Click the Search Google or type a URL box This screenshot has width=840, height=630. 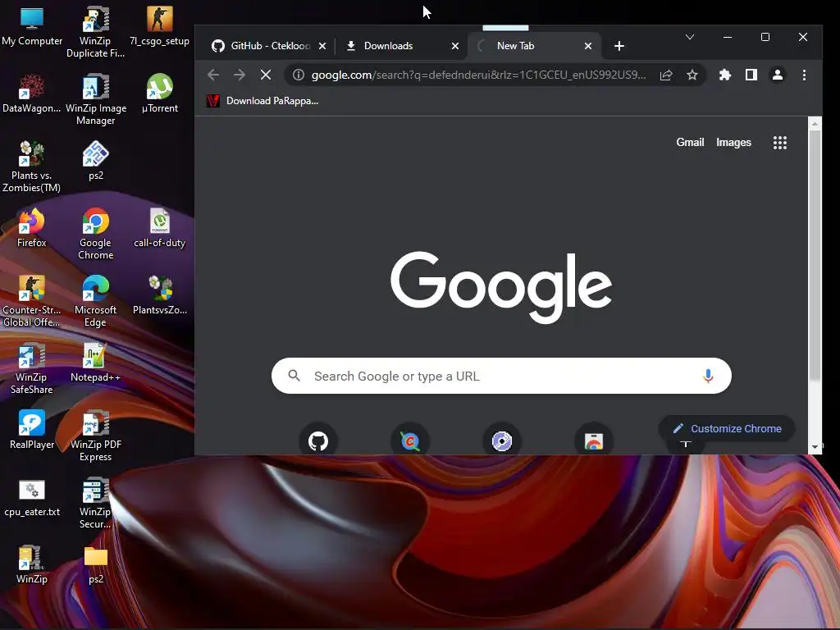(501, 376)
